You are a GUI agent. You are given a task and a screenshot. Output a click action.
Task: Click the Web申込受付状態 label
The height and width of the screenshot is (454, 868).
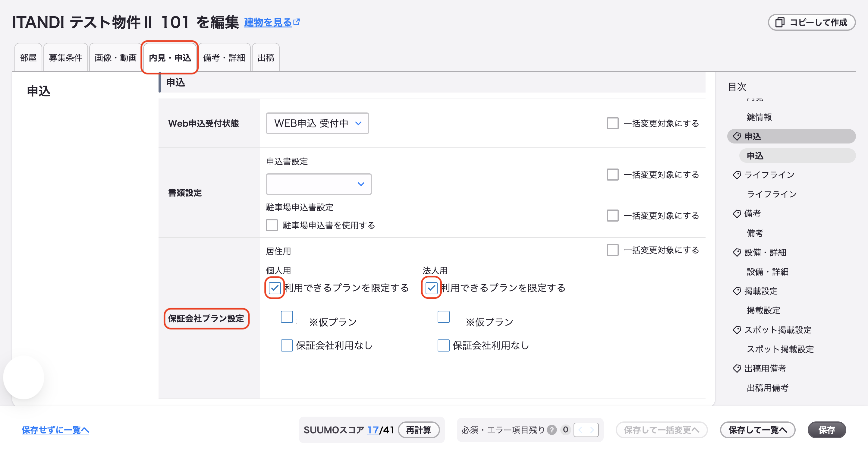pyautogui.click(x=203, y=123)
